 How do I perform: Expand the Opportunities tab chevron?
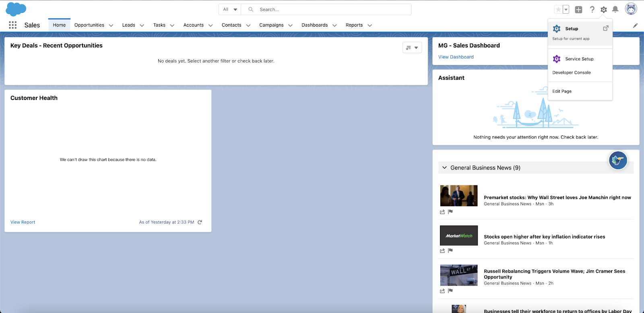click(111, 25)
